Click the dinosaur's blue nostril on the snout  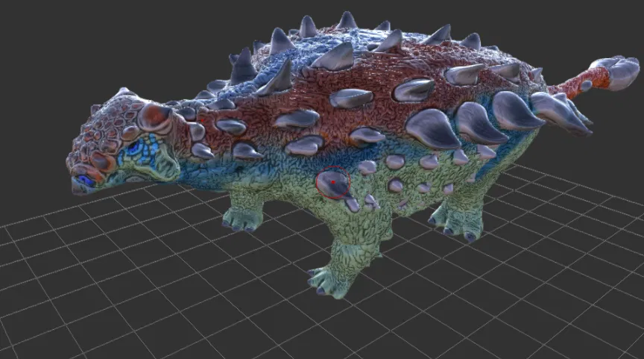click(x=86, y=180)
